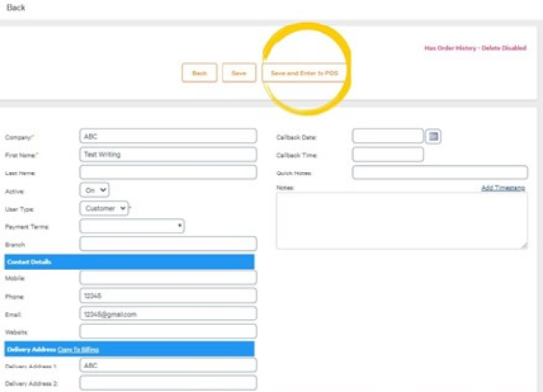
Task: Click the Mobile number field
Action: (x=169, y=277)
